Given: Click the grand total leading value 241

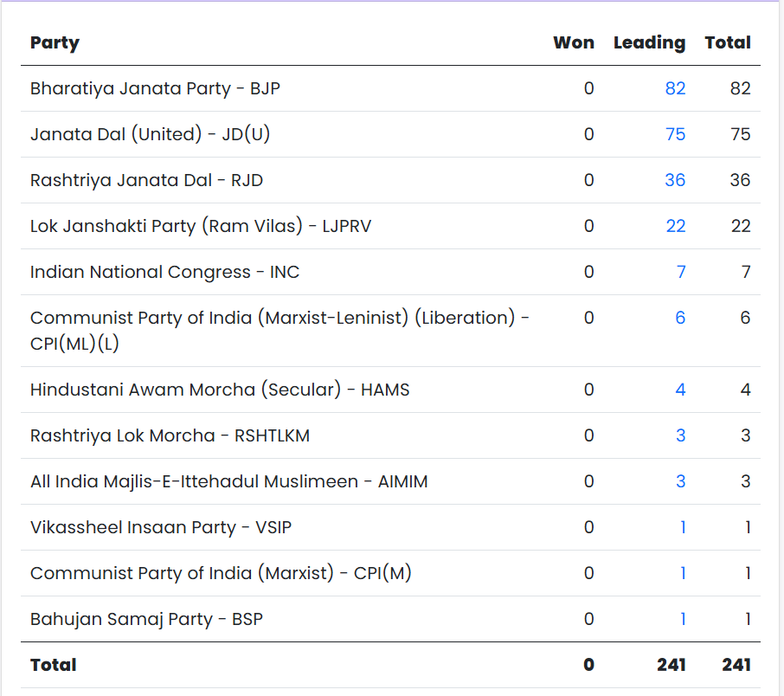Looking at the screenshot, I should coord(671,665).
